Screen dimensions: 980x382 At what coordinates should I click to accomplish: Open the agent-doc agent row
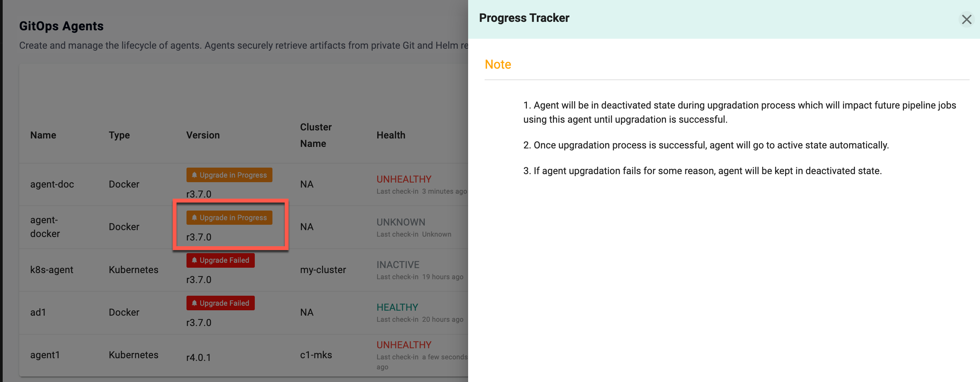(52, 184)
